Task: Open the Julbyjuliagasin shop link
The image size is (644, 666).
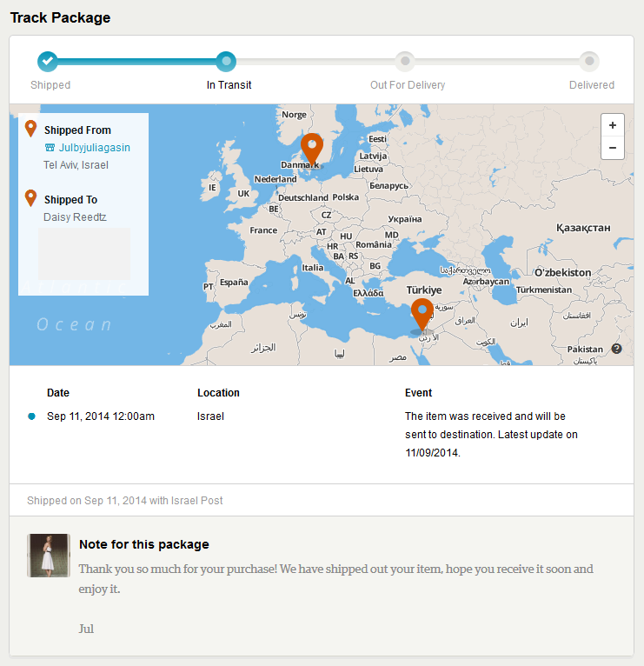Action: coord(94,148)
